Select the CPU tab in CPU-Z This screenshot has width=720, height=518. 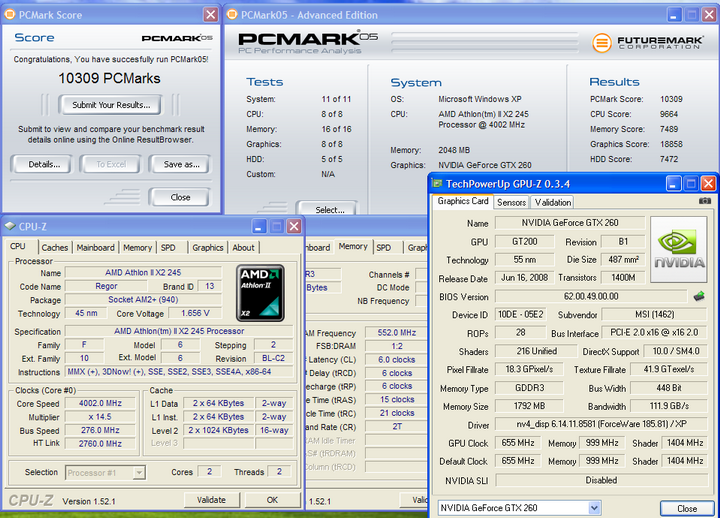point(18,246)
